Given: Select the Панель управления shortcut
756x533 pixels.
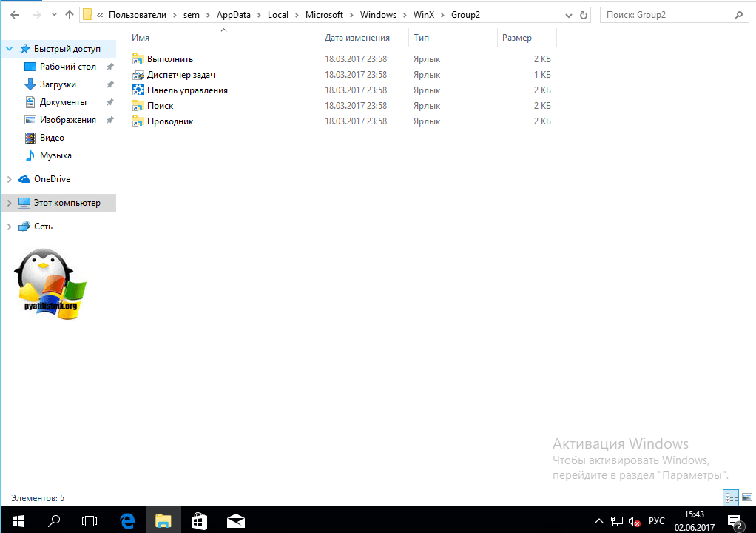Looking at the screenshot, I should [186, 90].
